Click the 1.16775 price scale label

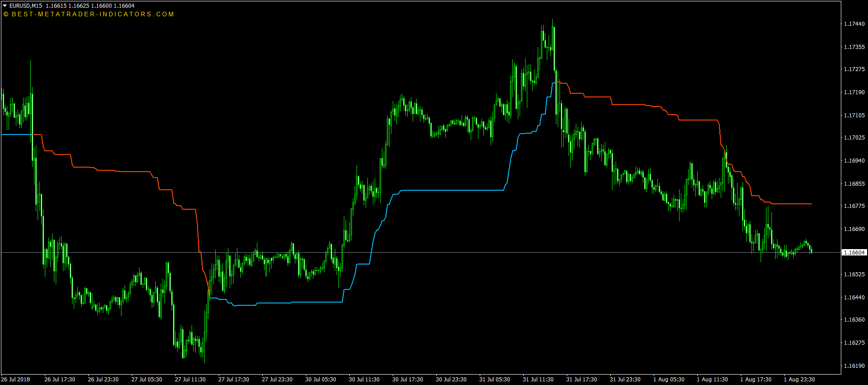(x=854, y=206)
